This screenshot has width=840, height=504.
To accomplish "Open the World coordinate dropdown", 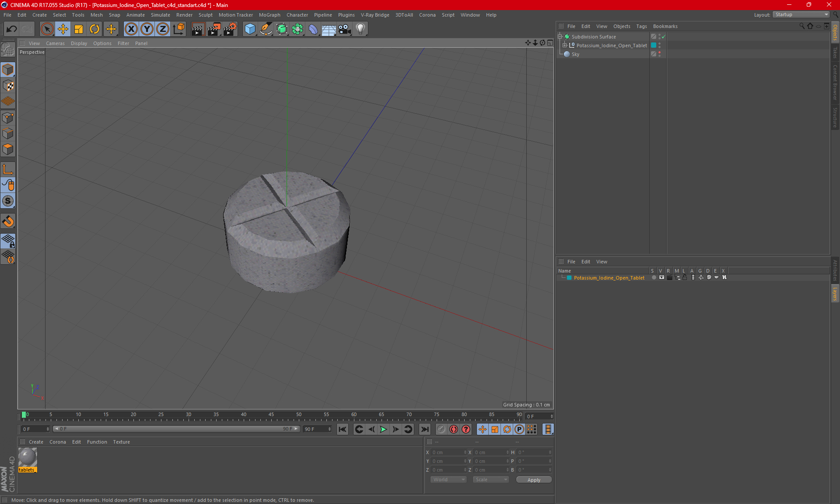I will pos(449,479).
